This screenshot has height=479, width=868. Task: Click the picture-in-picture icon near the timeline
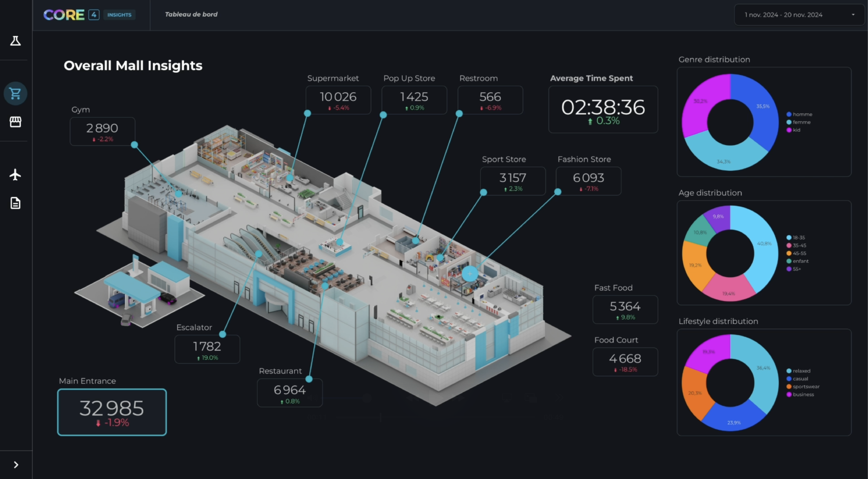[531, 398]
